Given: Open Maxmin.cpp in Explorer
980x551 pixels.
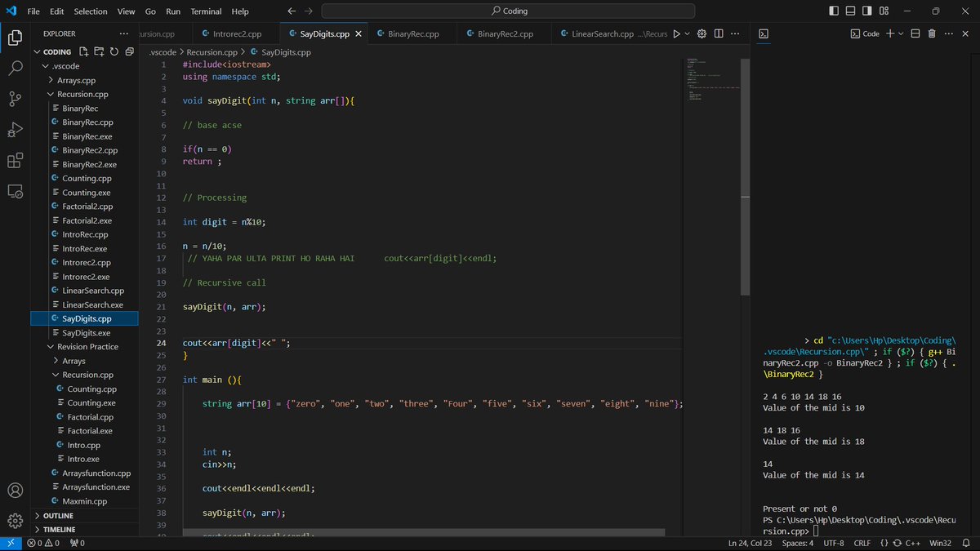Looking at the screenshot, I should pos(84,501).
